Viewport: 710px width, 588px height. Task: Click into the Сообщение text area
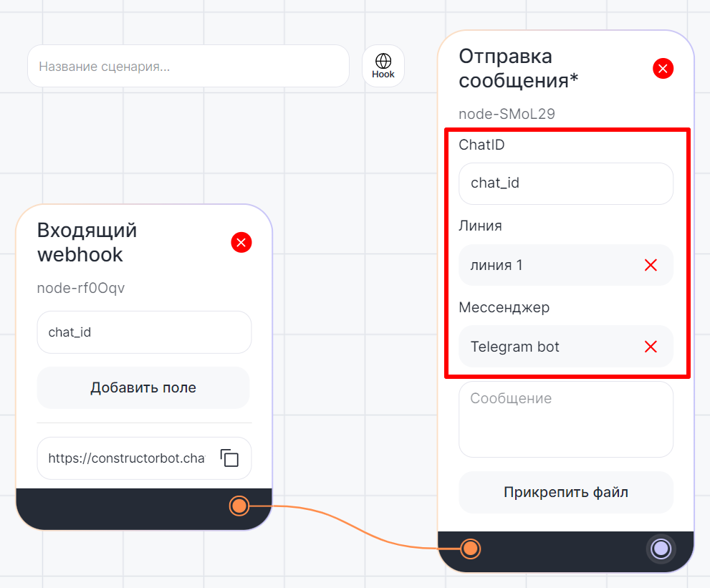click(x=565, y=419)
